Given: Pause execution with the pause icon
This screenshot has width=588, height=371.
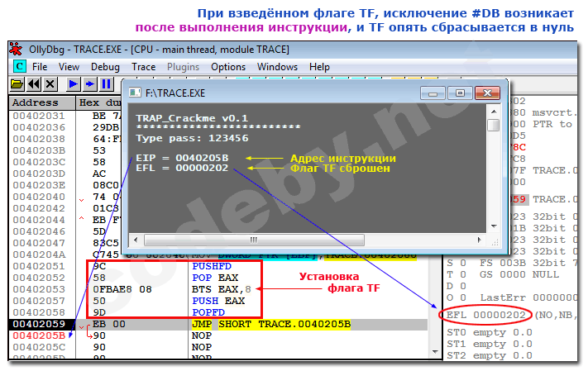Looking at the screenshot, I should click(106, 84).
